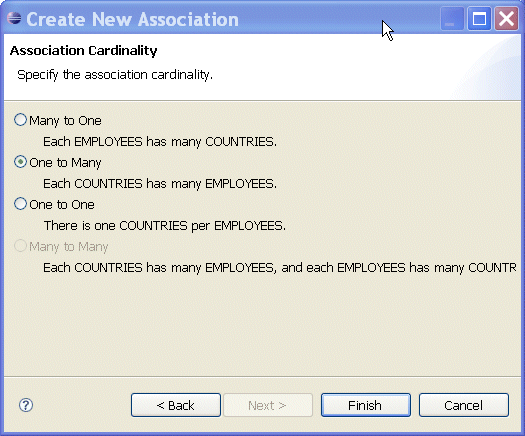
Task: Click text 'Each COUNTRIES has many EMPLOYEES.'
Action: click(160, 184)
